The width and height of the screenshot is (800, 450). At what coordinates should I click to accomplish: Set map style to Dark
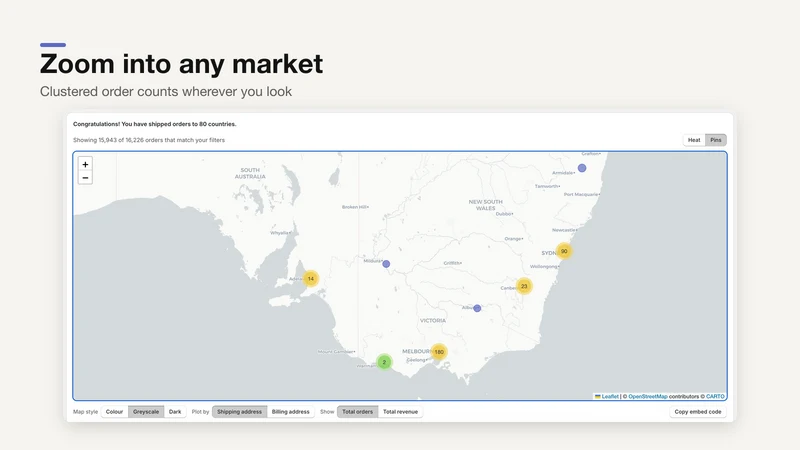coord(175,412)
